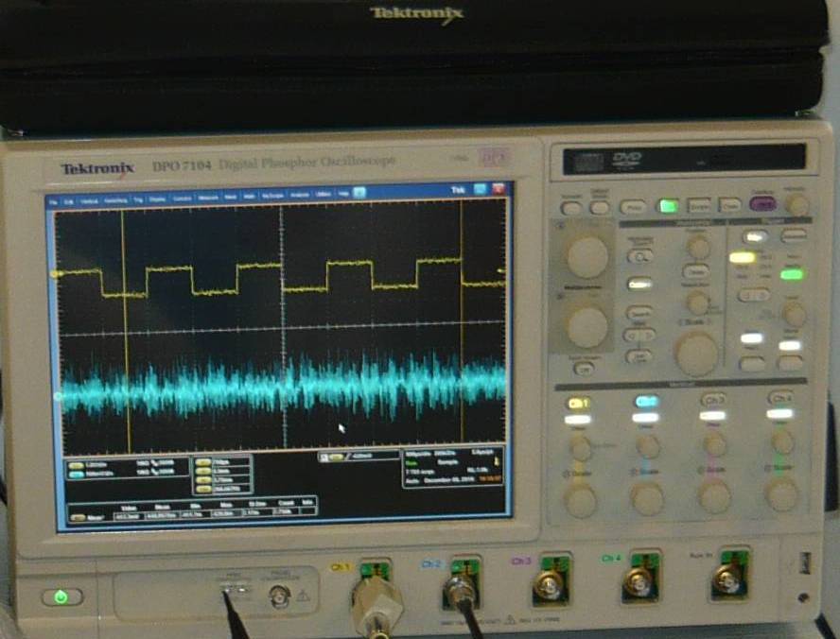Click the St Dev column header in measurements
Image resolution: width=840 pixels, height=639 pixels.
coord(257,504)
